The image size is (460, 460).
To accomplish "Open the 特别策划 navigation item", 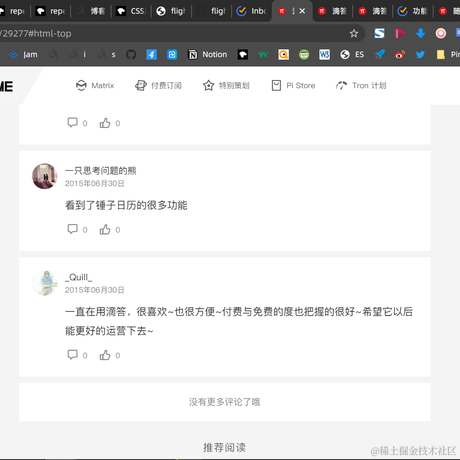I will (226, 86).
